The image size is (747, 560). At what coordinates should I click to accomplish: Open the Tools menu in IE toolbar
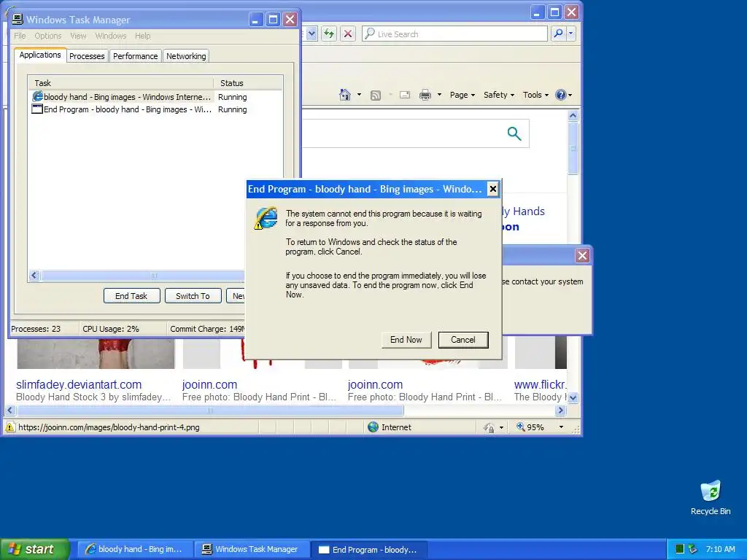535,95
